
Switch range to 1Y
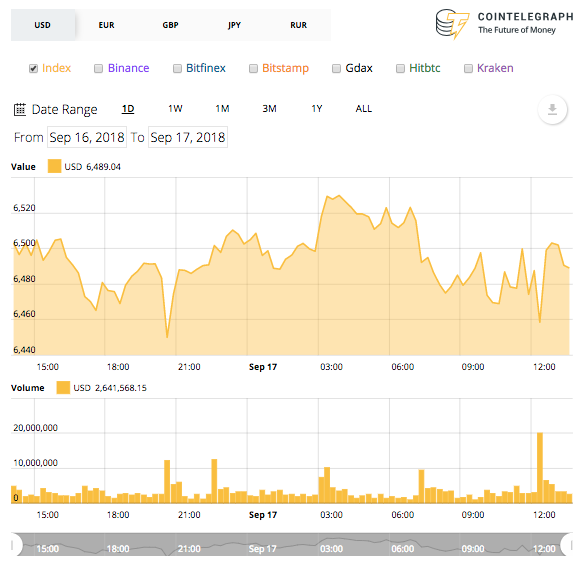click(x=317, y=109)
